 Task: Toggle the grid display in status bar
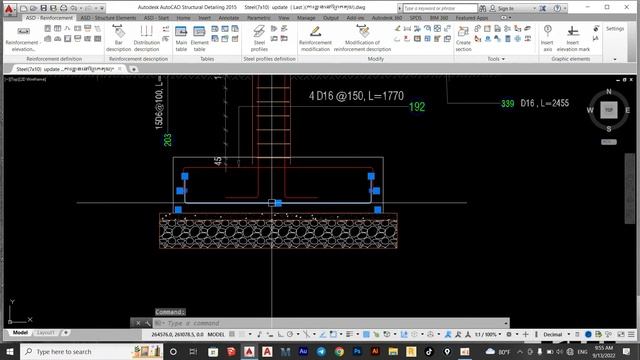tap(232, 334)
